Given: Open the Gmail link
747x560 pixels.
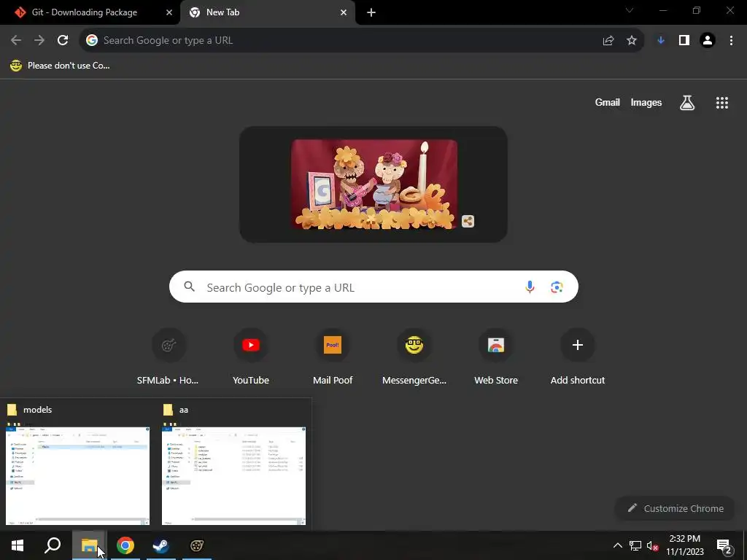Looking at the screenshot, I should [608, 102].
